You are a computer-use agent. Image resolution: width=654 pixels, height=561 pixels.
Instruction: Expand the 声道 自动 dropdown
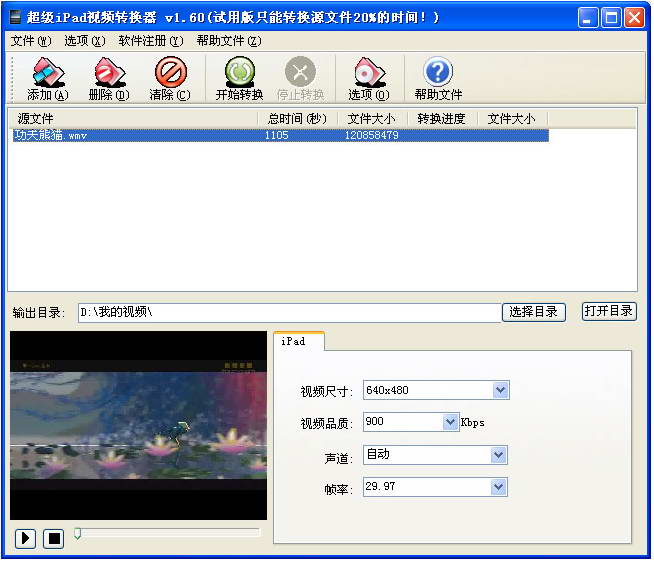coord(498,455)
